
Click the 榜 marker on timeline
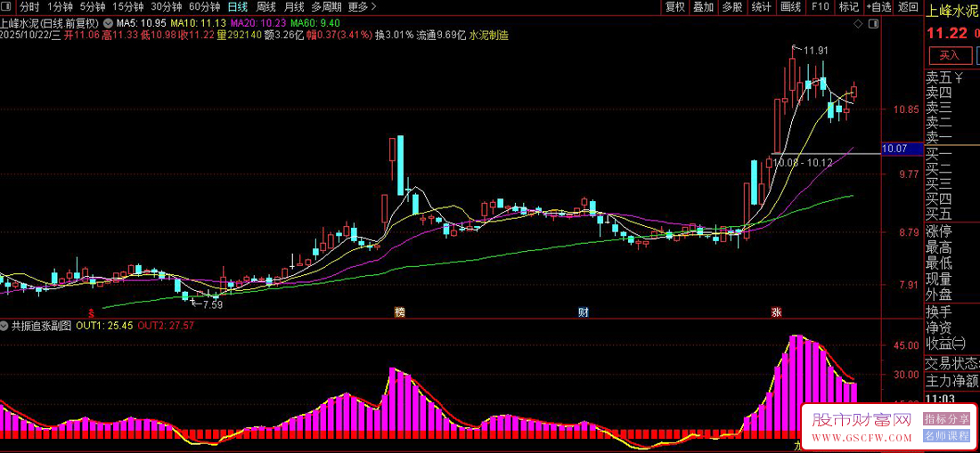[399, 312]
